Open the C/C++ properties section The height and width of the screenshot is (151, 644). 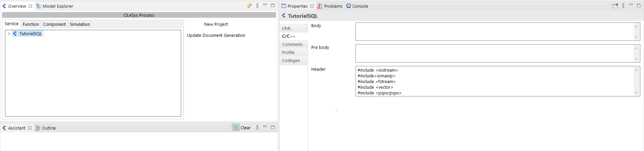point(293,36)
